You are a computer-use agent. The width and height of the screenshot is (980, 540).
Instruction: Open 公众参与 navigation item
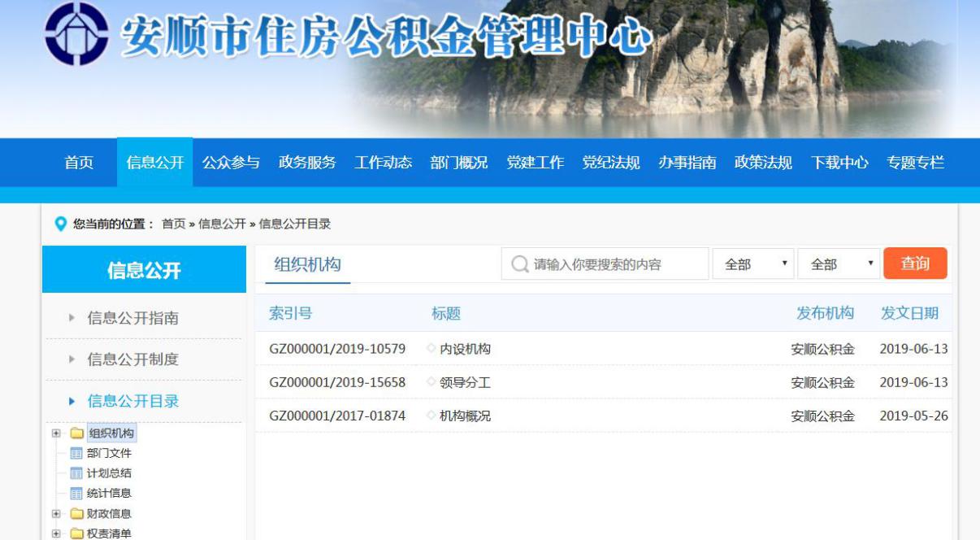coord(231,163)
